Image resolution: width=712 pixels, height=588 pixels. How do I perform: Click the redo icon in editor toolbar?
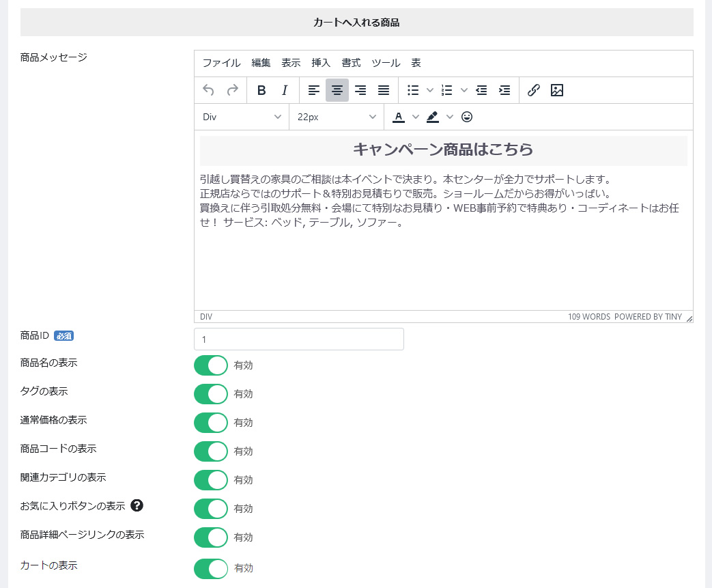[x=233, y=90]
